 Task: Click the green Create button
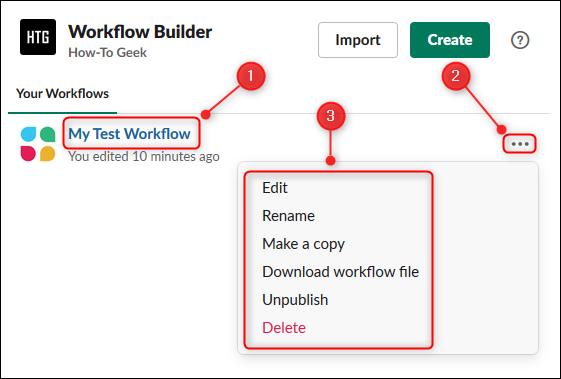pyautogui.click(x=450, y=40)
